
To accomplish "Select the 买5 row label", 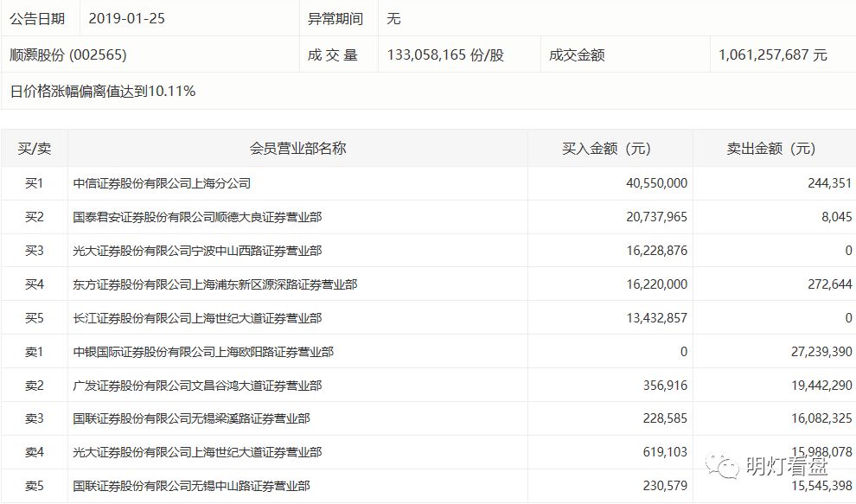I will (x=34, y=318).
